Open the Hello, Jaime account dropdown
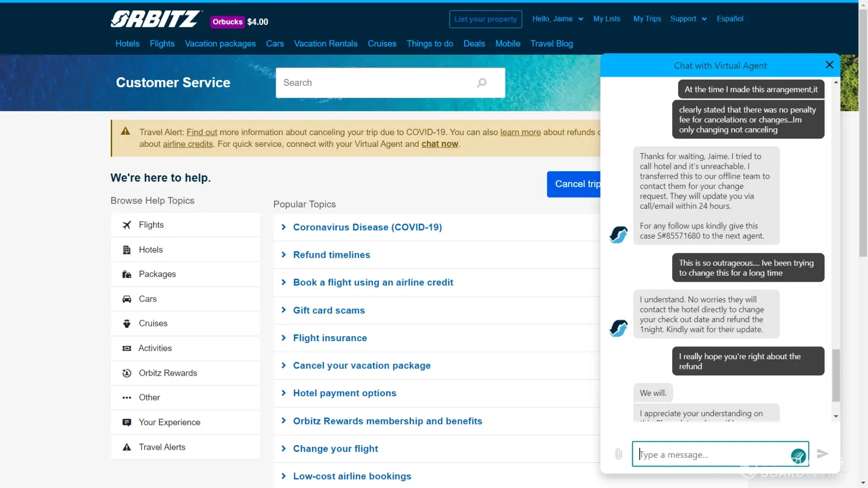Screen dimensions: 868x488 [557, 19]
